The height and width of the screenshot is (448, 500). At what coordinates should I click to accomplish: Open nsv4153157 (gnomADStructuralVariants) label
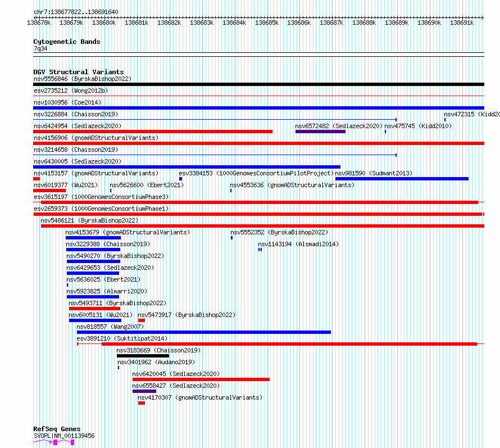[96, 173]
